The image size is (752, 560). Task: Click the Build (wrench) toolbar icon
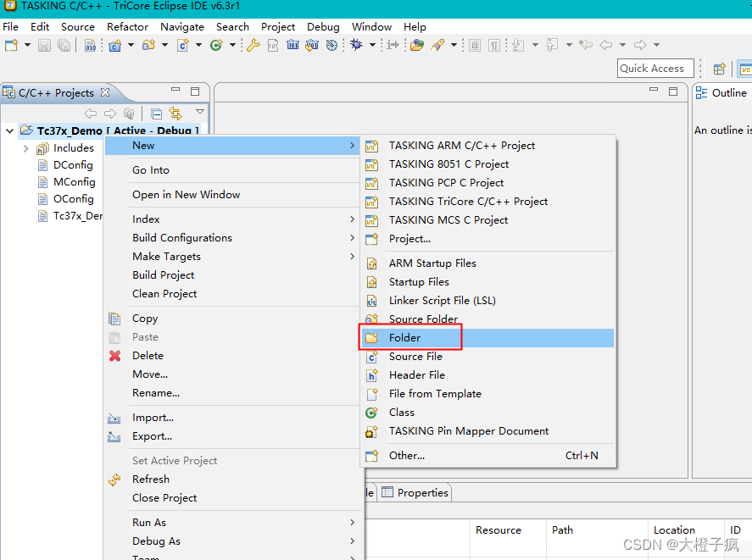[253, 45]
